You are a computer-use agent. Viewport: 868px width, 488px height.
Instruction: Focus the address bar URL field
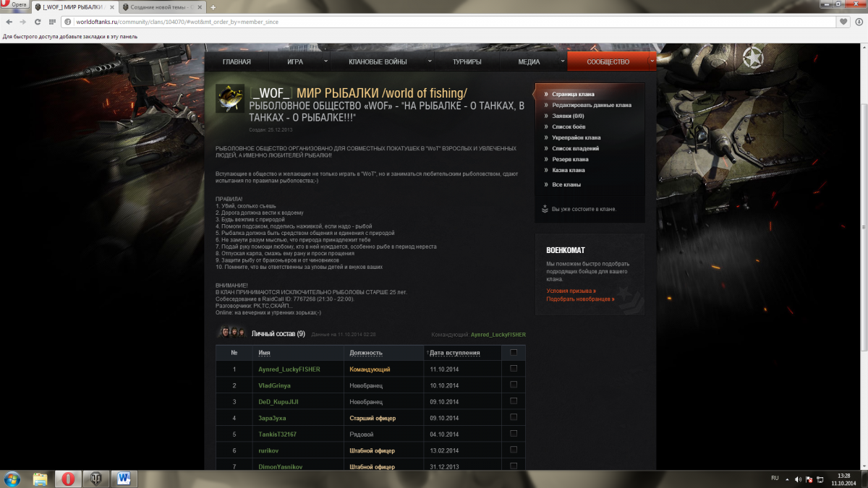pos(448,22)
